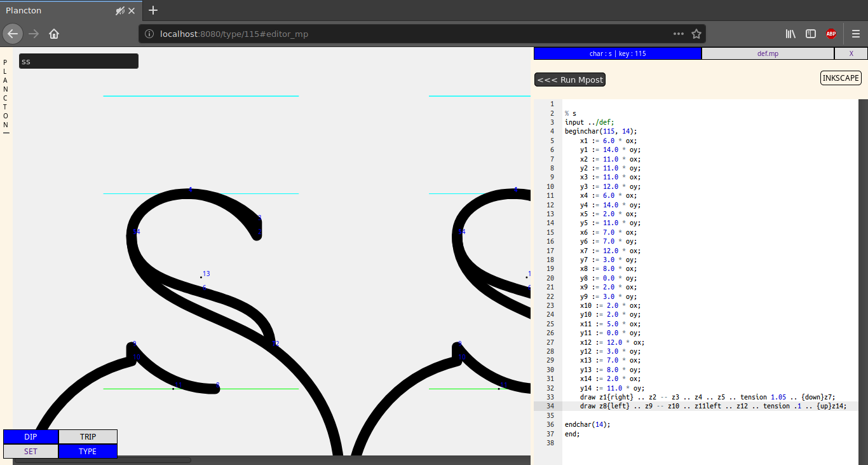Click the 'ss' text input field
The image size is (868, 465).
point(79,62)
